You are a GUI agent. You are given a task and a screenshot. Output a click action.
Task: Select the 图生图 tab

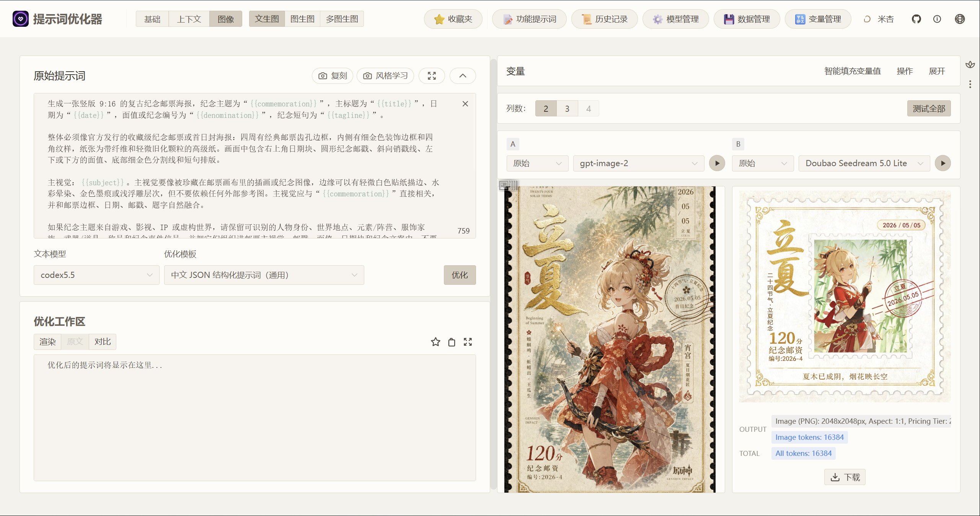tap(302, 19)
